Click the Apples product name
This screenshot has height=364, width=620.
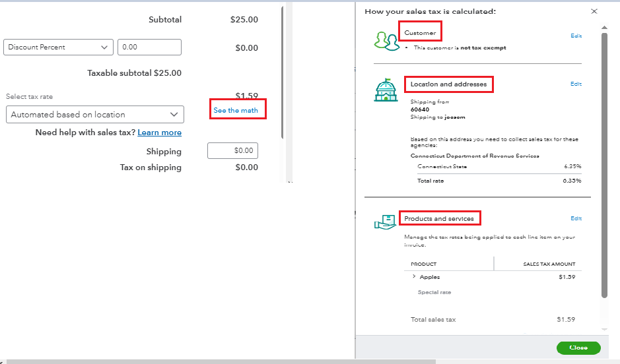point(429,277)
